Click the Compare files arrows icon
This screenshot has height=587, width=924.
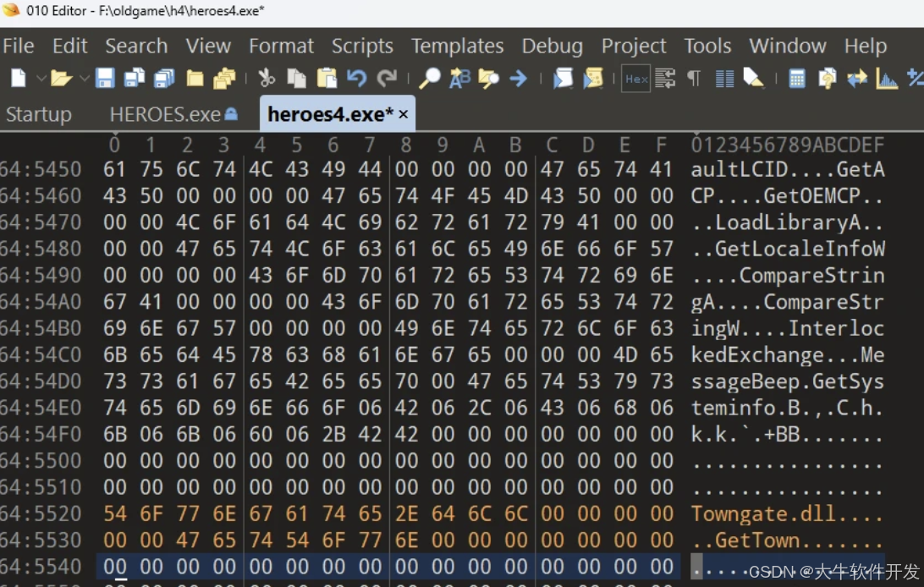[857, 79]
